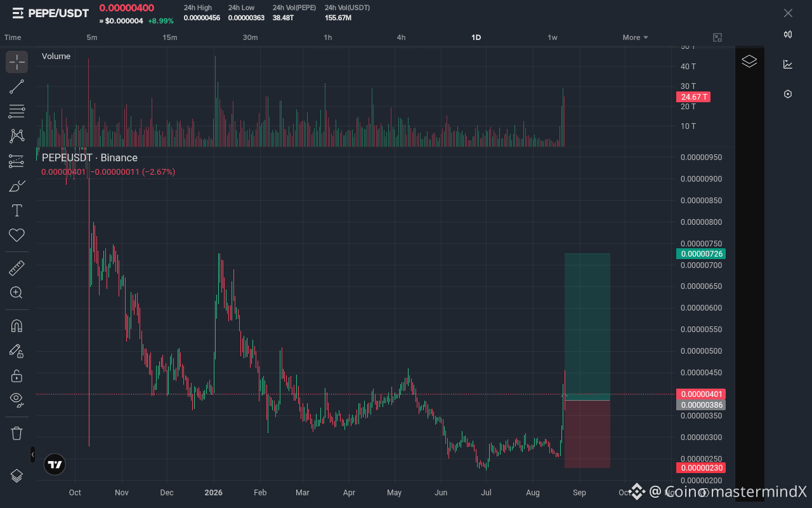Select the 1D timeframe
Image resolution: width=812 pixels, height=508 pixels.
476,37
